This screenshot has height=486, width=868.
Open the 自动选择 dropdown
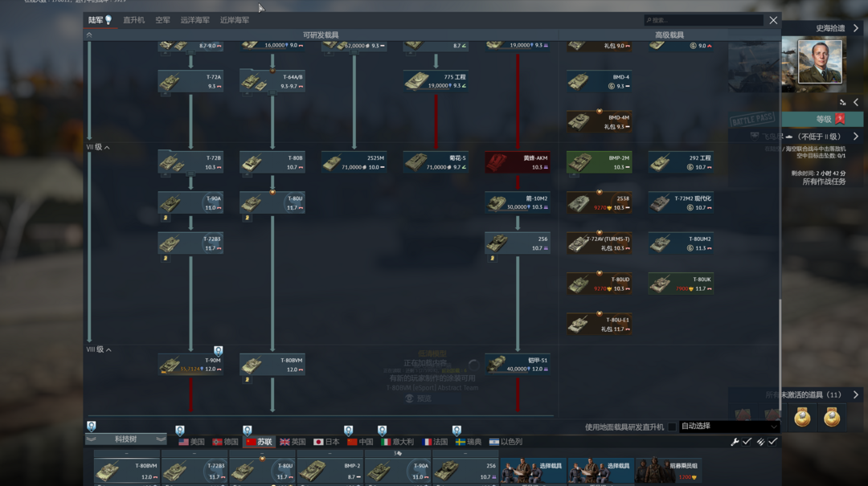click(x=728, y=427)
